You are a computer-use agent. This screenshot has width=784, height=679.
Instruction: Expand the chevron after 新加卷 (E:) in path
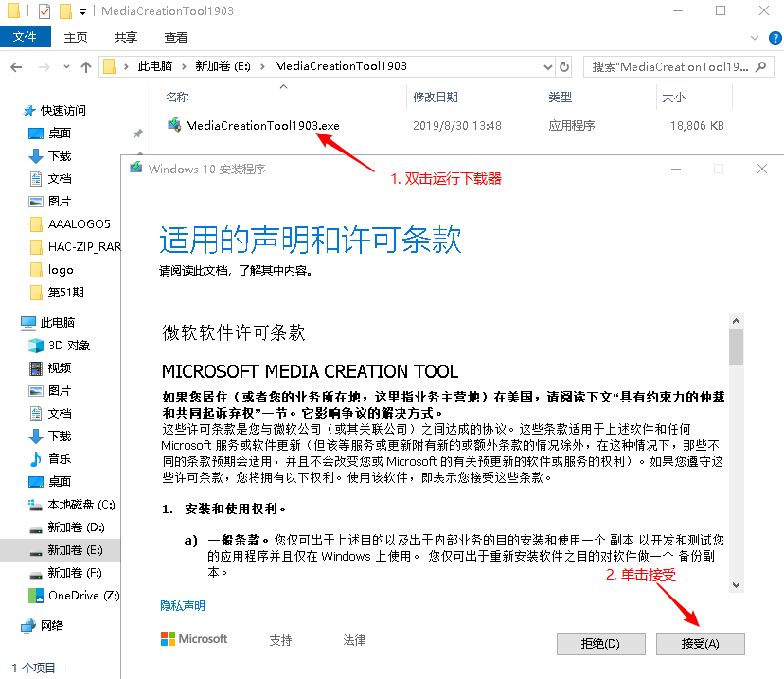[x=262, y=66]
